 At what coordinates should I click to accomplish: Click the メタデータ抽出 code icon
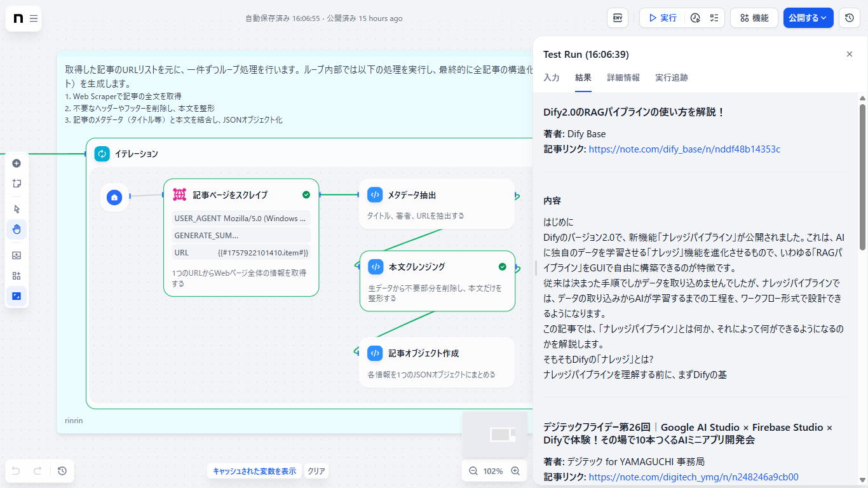click(375, 195)
